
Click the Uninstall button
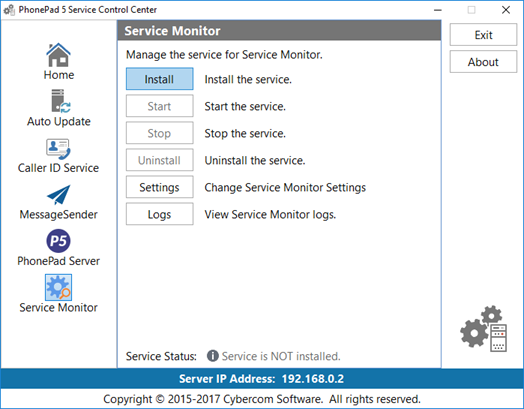159,160
